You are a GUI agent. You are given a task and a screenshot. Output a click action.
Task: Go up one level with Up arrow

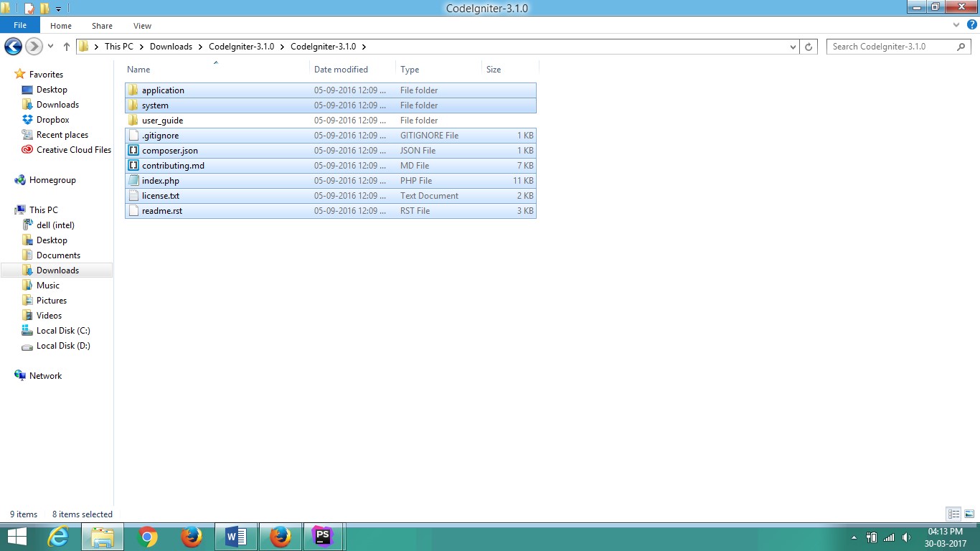click(x=67, y=47)
